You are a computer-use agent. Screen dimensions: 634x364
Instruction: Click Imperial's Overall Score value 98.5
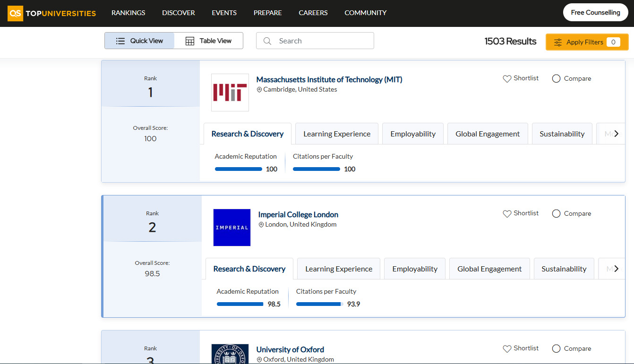152,273
